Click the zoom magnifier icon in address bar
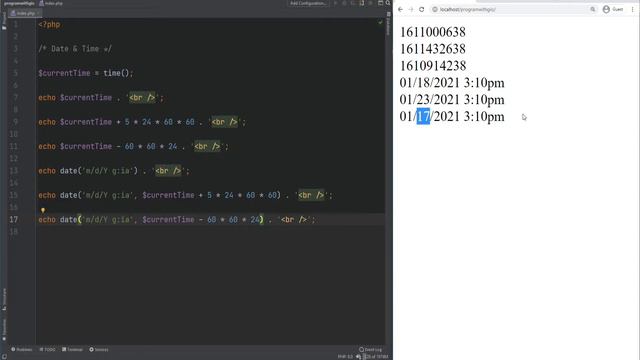 coord(592,9)
